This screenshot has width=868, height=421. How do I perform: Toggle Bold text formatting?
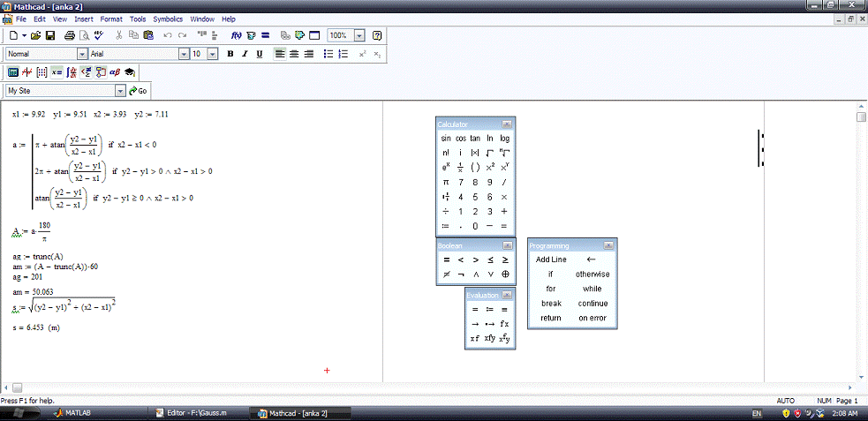[230, 54]
